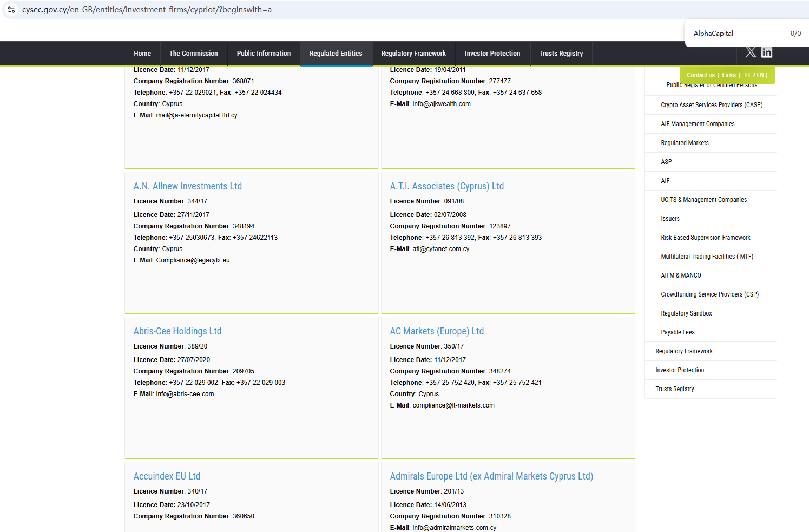Click the AlphaCapital find-in-page search field
Viewport: 809px width, 532px height.
(736, 34)
